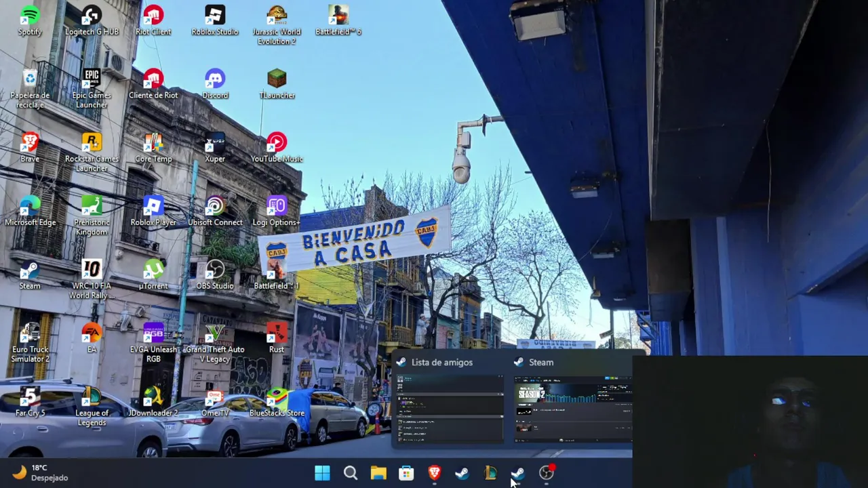The image size is (868, 488).
Task: Open taskbar Search magnifier
Action: [x=351, y=473]
